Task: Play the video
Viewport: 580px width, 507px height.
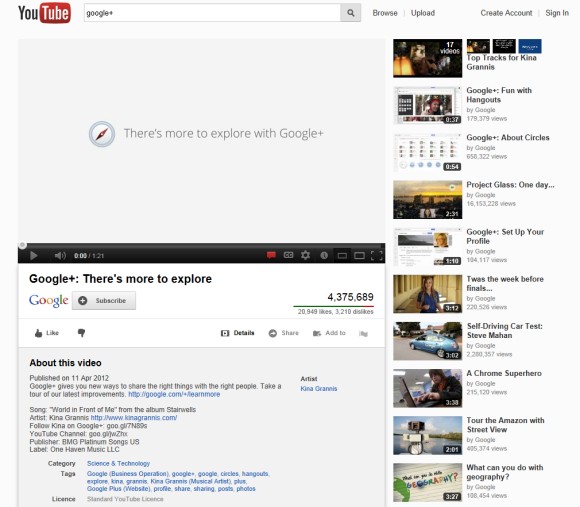Action: point(34,256)
